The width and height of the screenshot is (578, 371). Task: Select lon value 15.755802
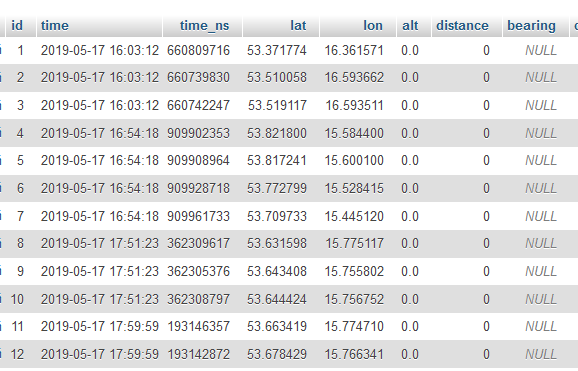pos(354,271)
